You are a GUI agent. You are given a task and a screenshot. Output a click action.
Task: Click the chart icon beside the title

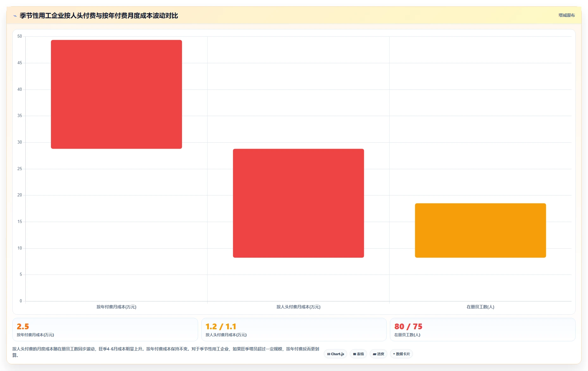pos(15,16)
